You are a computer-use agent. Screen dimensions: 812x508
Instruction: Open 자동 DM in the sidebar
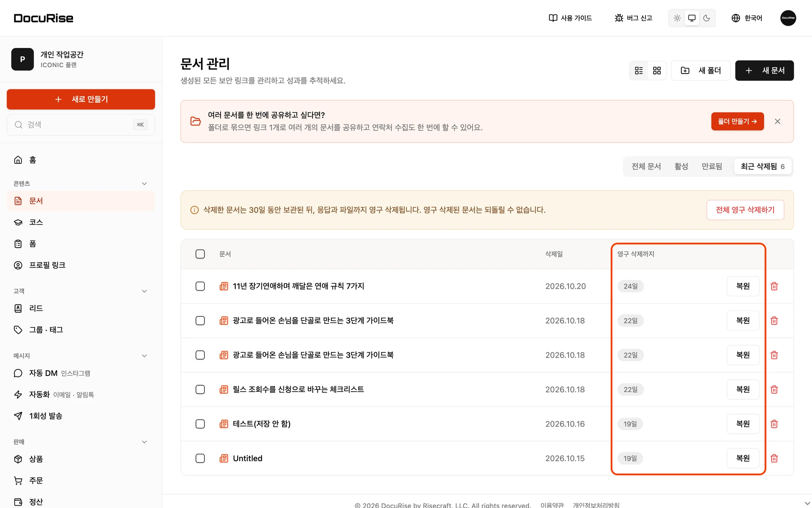81,373
